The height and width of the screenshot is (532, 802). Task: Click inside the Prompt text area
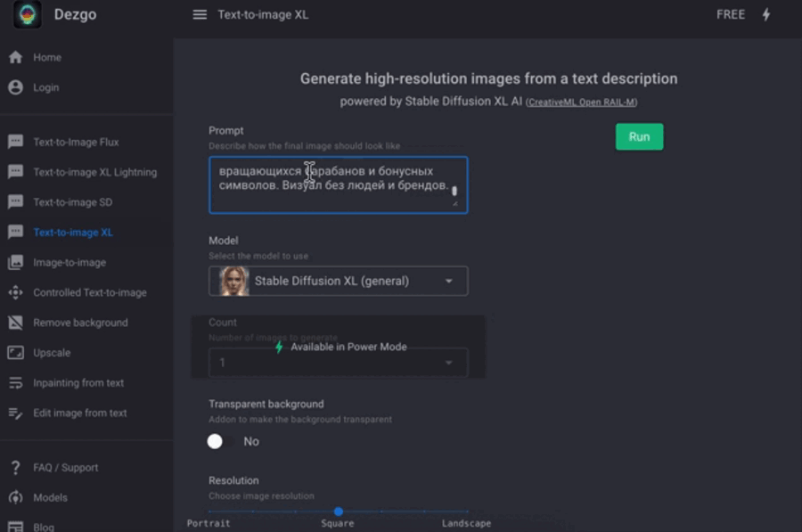tap(338, 185)
